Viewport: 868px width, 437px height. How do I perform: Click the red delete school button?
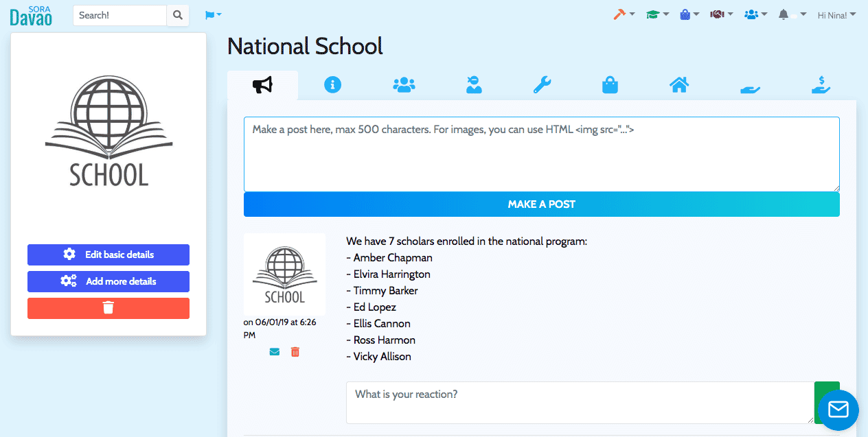pos(108,308)
